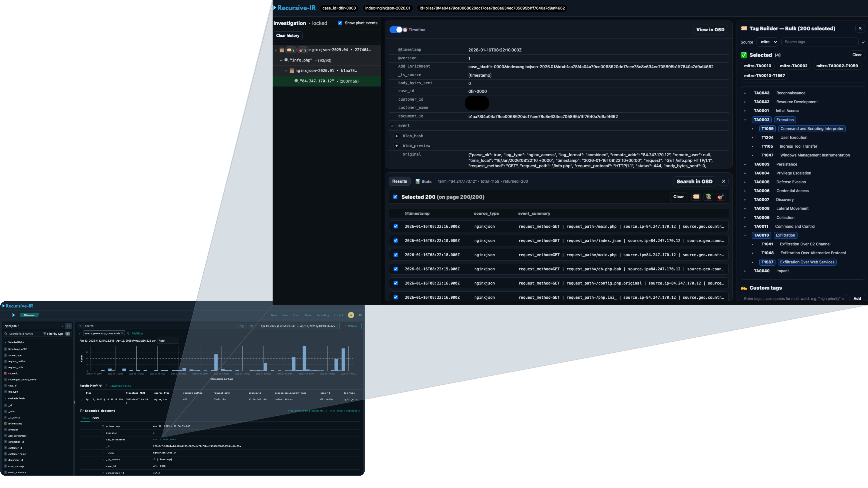
Task: Switch to JSON tab in Expanded document
Action: point(95,418)
